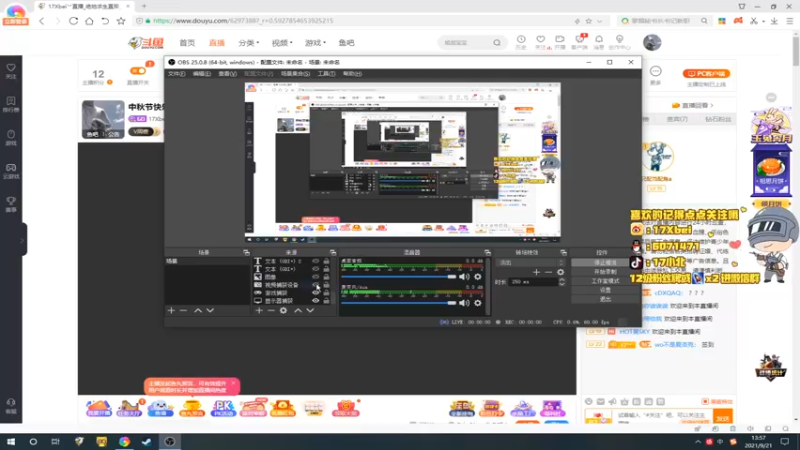The width and height of the screenshot is (800, 450).
Task: Toggle visibility of 显示器捕获 source
Action: pos(316,301)
